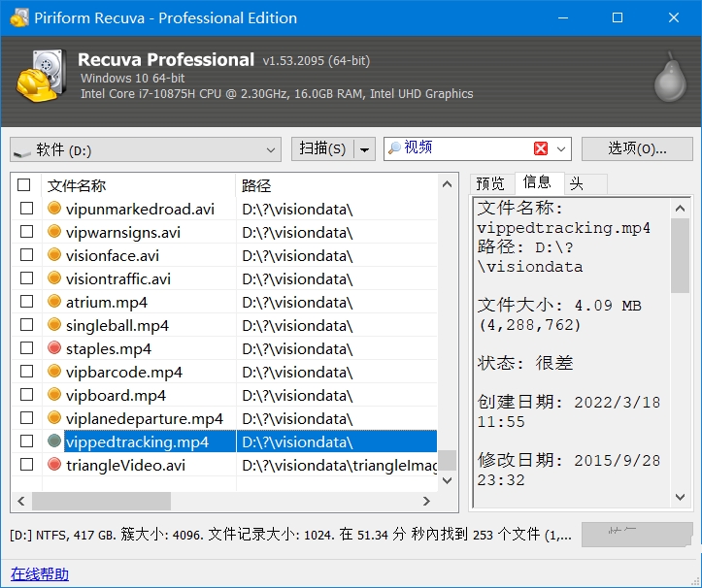Image resolution: width=702 pixels, height=588 pixels.
Task: Select the viplanedeparture.mp4 file name
Action: [x=144, y=418]
